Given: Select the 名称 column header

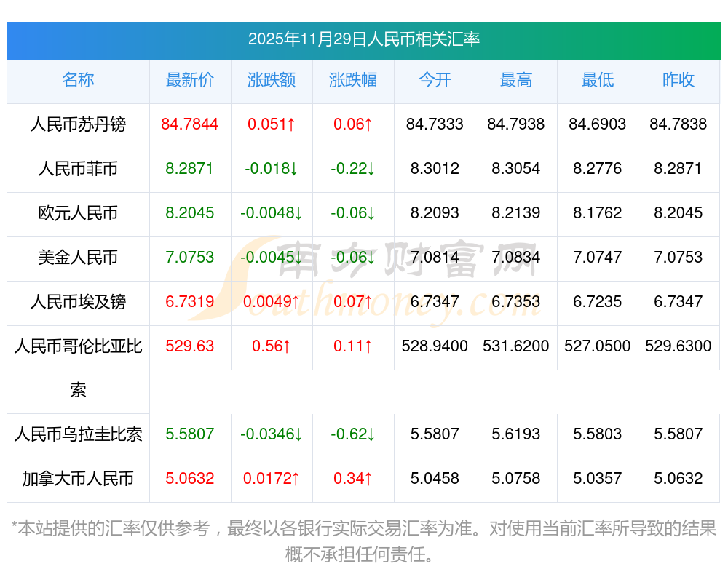Looking at the screenshot, I should pos(78,80).
